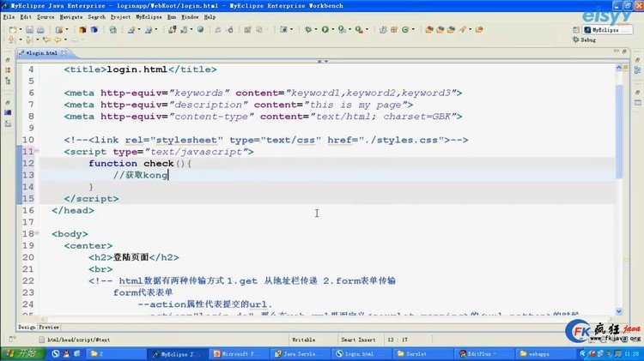This screenshot has width=644, height=361.
Task: Click the Save toolbar icon
Action: coord(29,29)
